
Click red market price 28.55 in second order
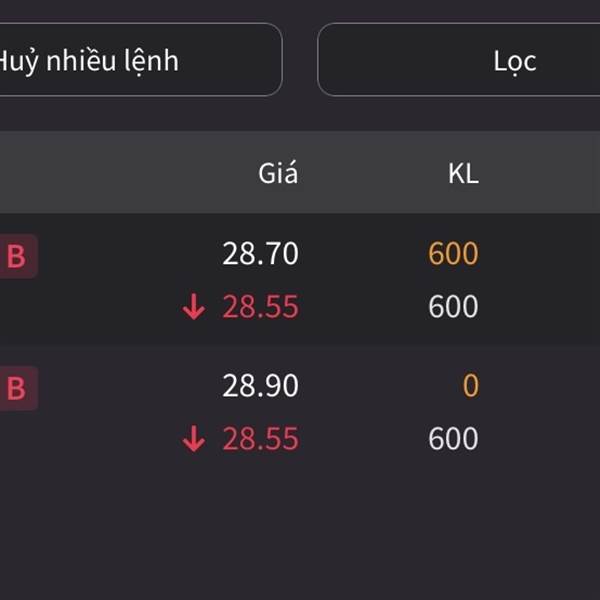pos(260,439)
